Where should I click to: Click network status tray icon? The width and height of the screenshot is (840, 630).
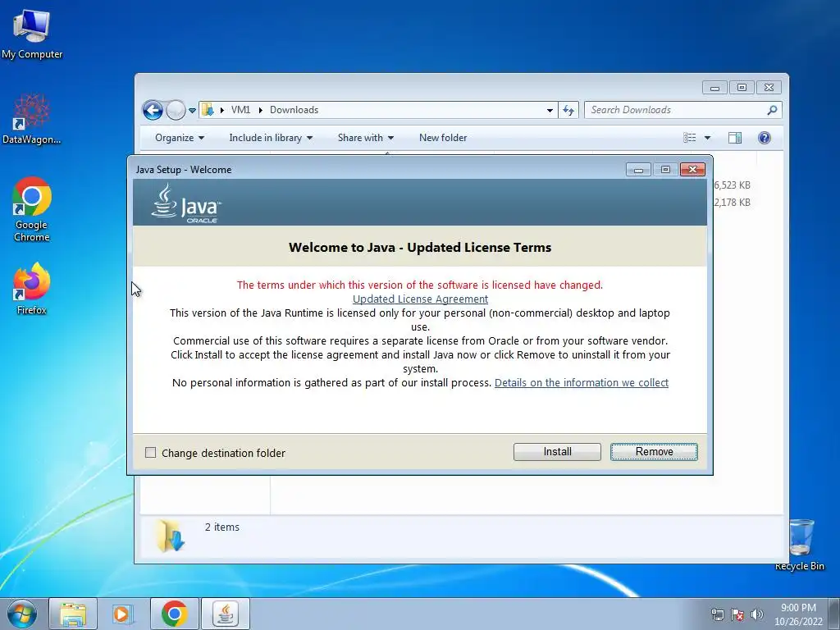(x=717, y=614)
